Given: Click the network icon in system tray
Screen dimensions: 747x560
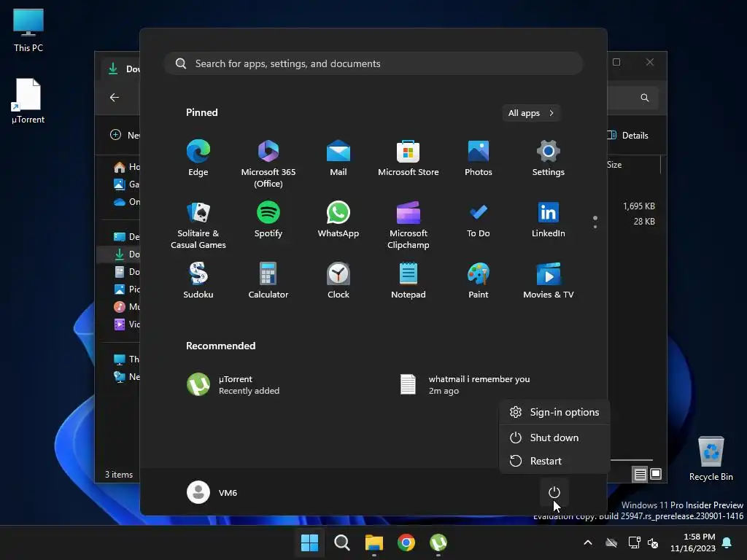Looking at the screenshot, I should pos(634,542).
